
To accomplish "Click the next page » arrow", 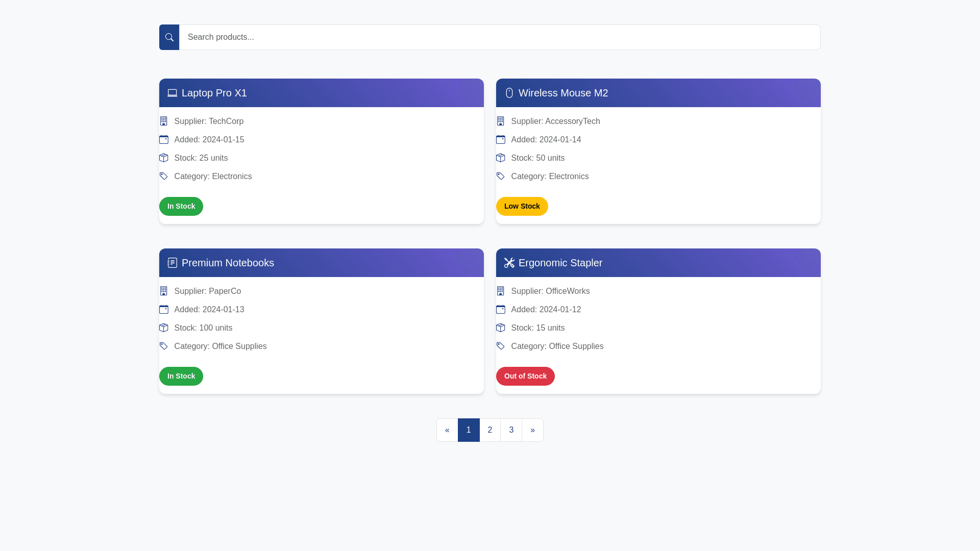I will (532, 430).
